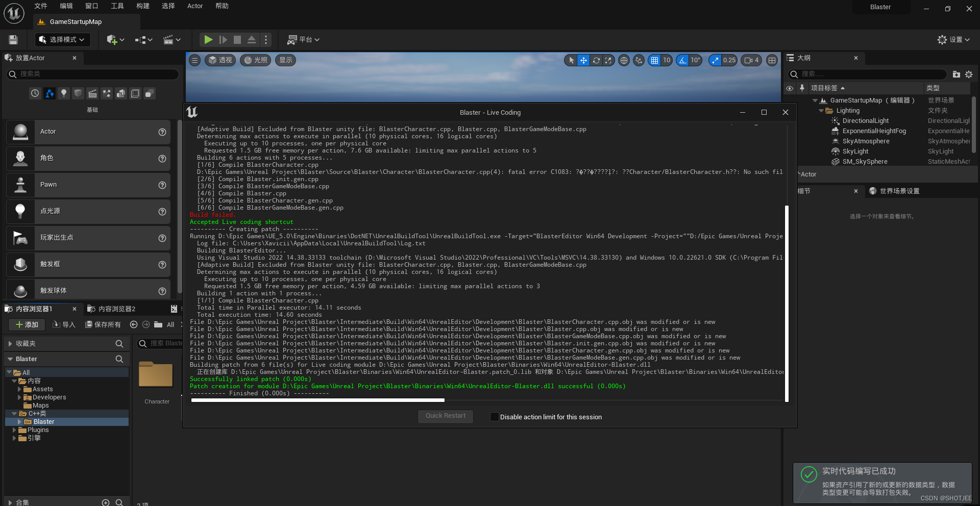
Task: Show recently placed actors clock filter
Action: coord(35,93)
